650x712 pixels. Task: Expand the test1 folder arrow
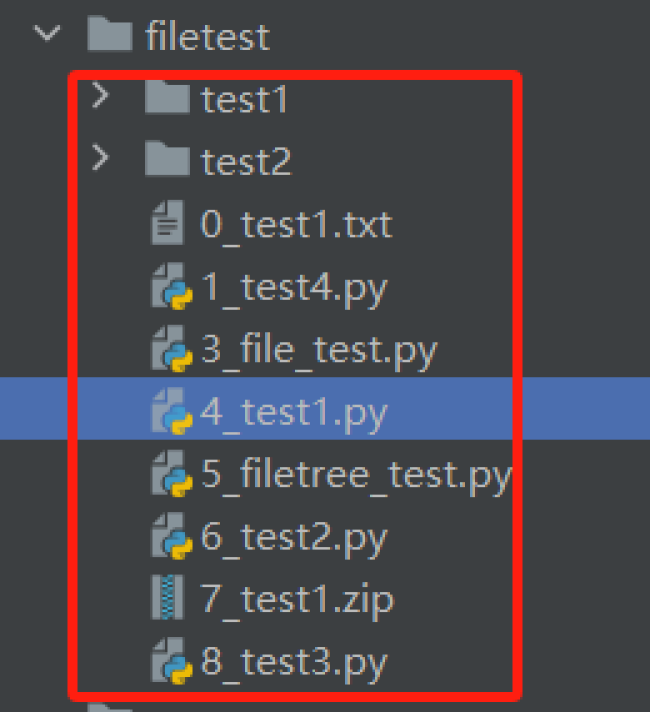tap(100, 95)
